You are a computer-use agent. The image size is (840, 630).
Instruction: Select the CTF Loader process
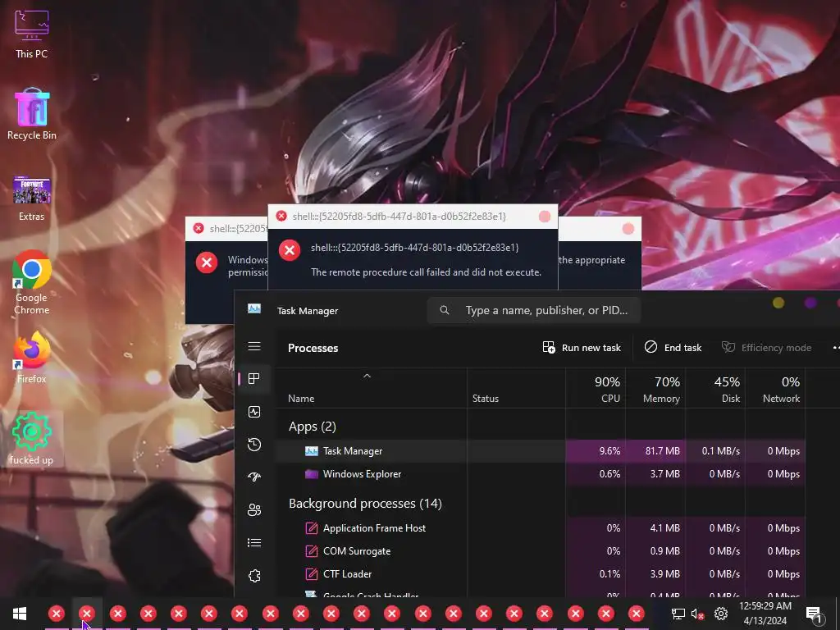[x=541, y=574]
